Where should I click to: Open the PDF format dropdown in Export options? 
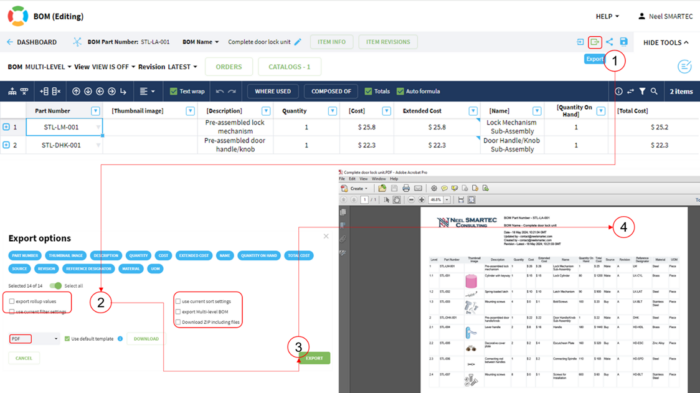point(34,339)
